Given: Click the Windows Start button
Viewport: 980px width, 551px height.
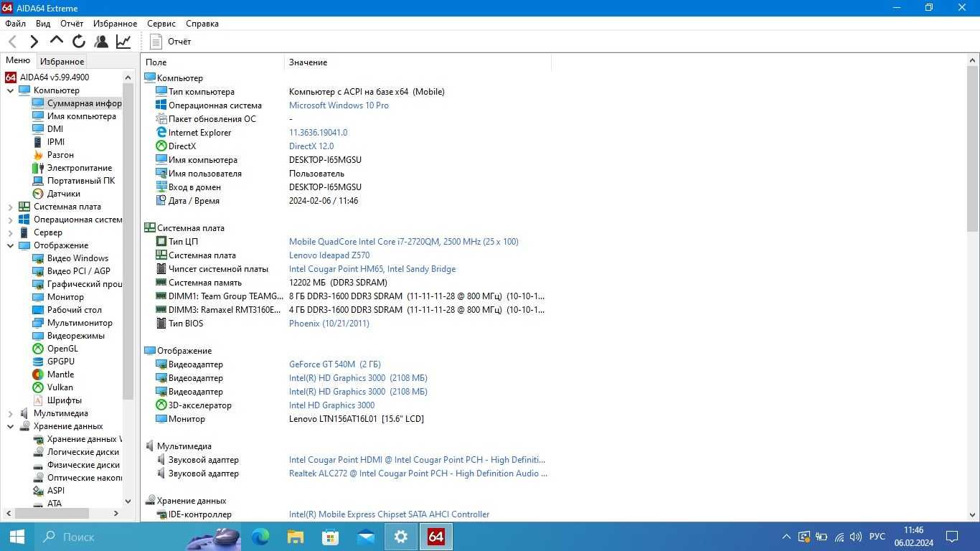Looking at the screenshot, I should coord(17,537).
